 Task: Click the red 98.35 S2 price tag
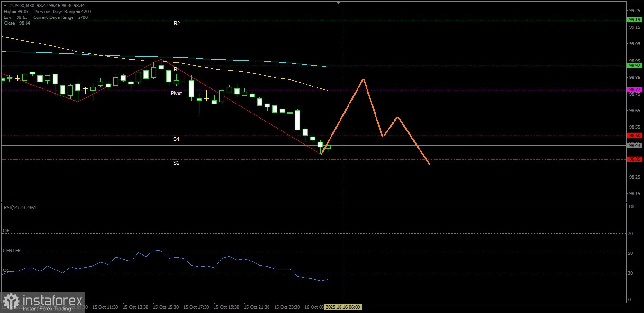(634, 159)
